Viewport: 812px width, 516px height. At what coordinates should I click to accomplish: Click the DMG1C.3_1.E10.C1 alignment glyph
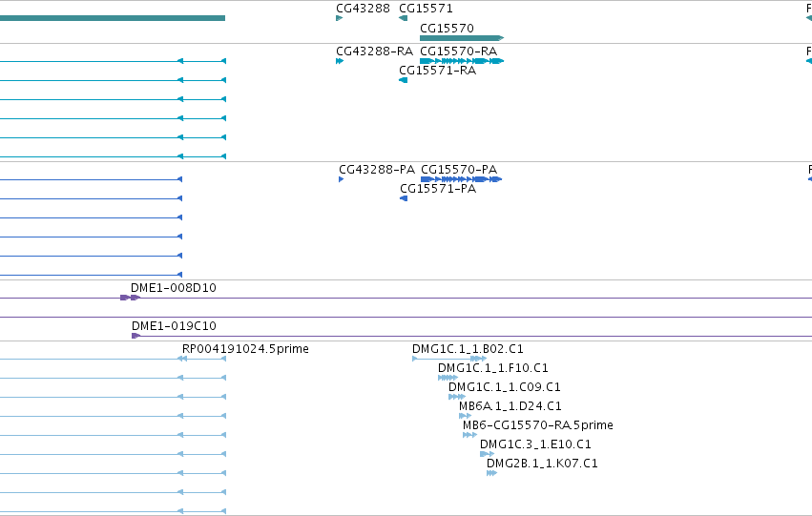(487, 454)
